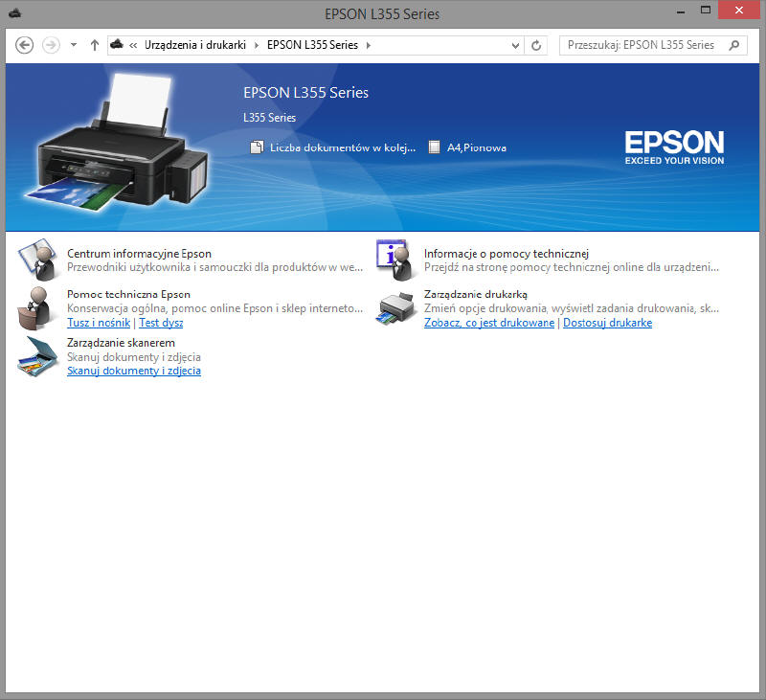Expand the hidden breadcrumb path chevrons
This screenshot has height=700, width=766.
coord(133,45)
